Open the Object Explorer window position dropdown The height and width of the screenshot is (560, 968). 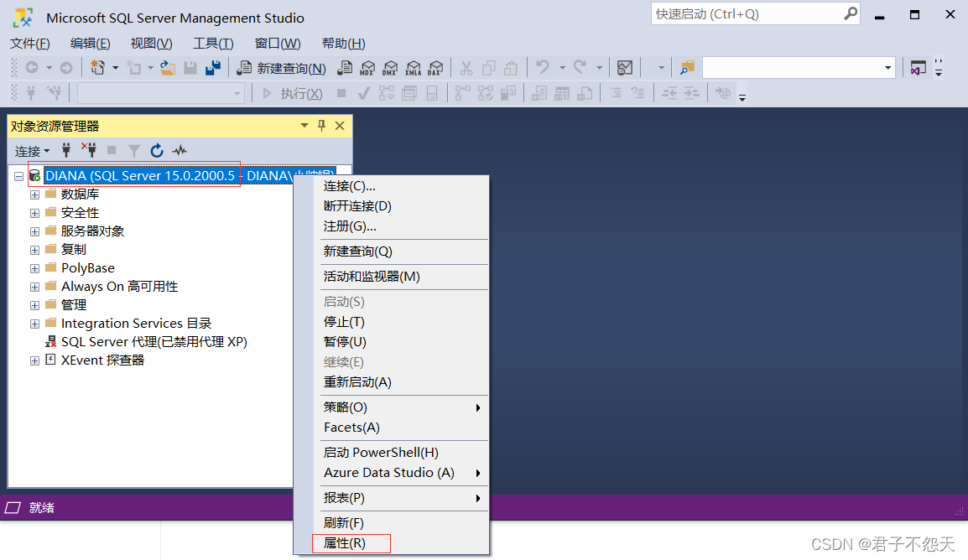(304, 125)
